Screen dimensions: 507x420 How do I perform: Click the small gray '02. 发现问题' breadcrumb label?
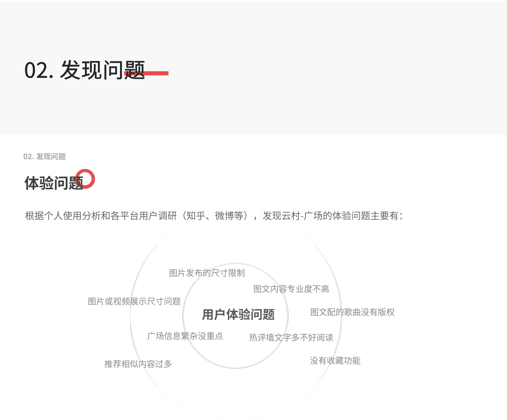(44, 157)
